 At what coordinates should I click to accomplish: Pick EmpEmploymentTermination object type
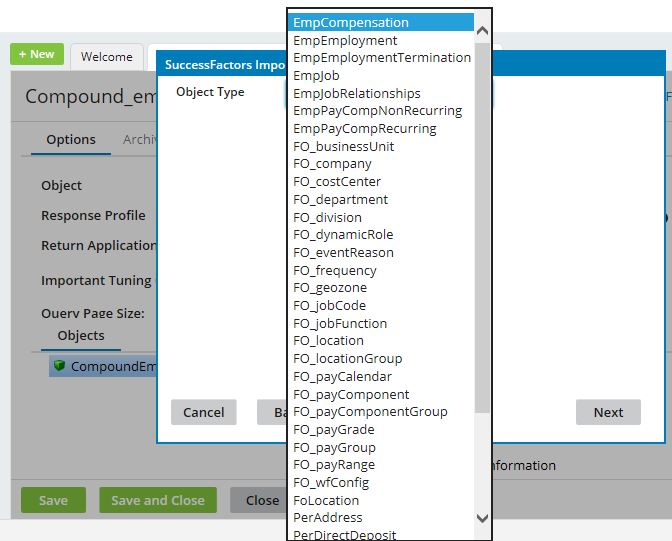tap(381, 57)
